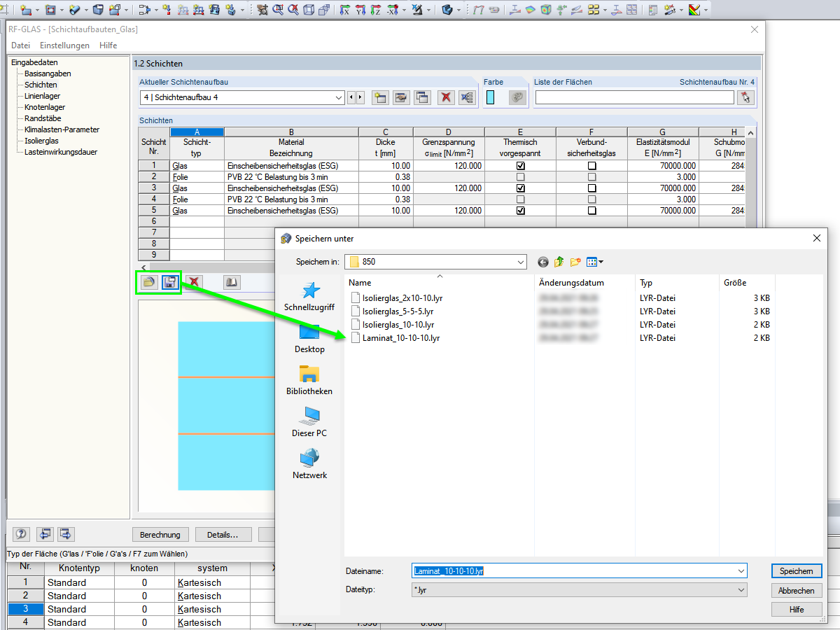Click the second icon right of the Schichtenaufbau dropdown
Screen dimensions: 840x630
(401, 97)
